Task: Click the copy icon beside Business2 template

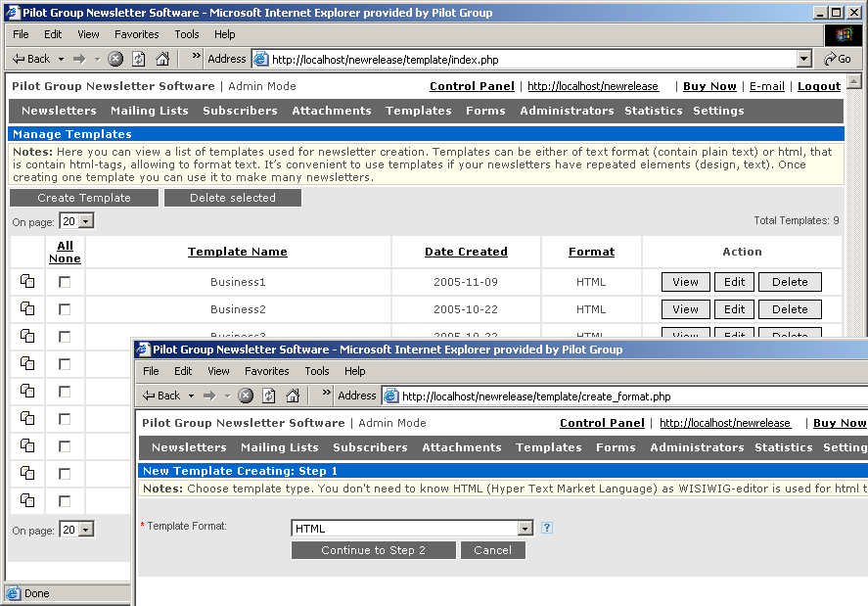Action: coord(27,308)
